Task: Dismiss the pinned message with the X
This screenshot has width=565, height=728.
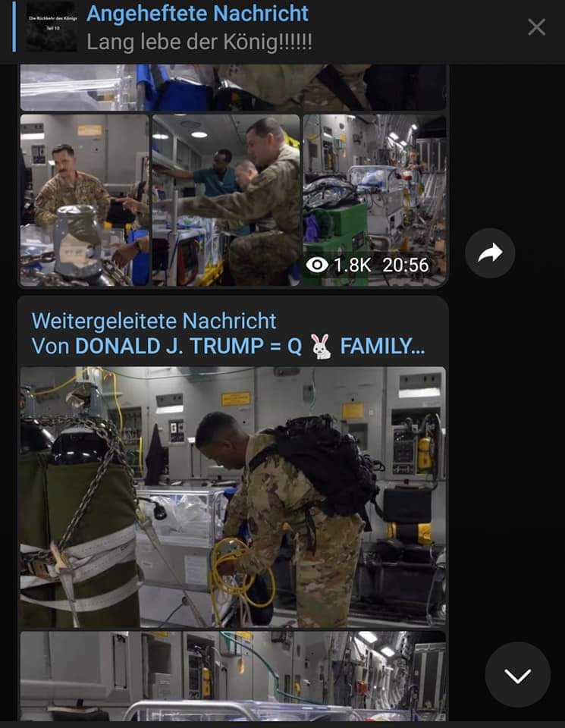Action: tap(536, 27)
